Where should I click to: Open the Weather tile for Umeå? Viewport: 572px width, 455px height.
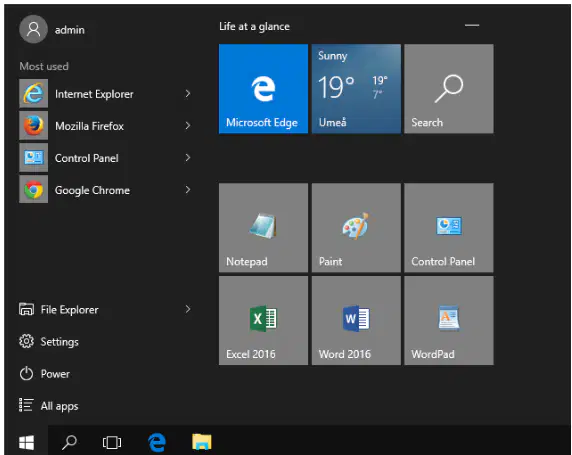point(356,89)
